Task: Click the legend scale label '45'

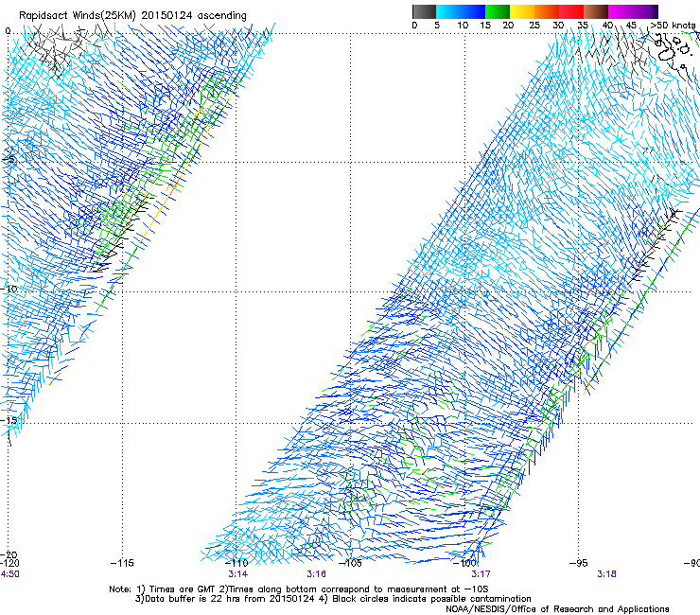Action: (x=631, y=25)
